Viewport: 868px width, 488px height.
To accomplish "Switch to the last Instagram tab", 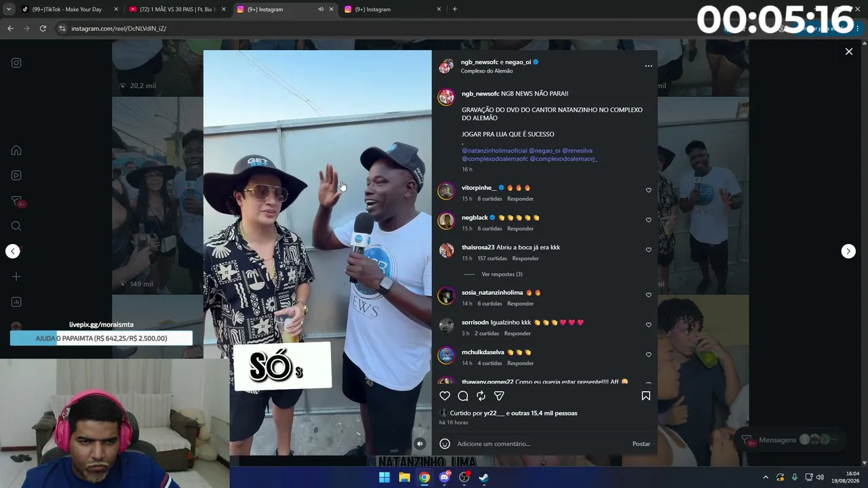I will (x=393, y=9).
